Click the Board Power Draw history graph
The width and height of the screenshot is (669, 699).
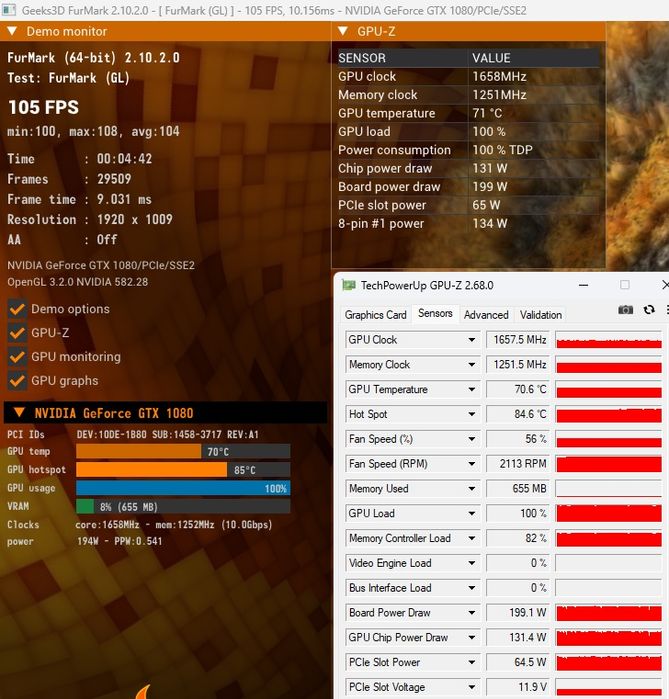(x=609, y=613)
